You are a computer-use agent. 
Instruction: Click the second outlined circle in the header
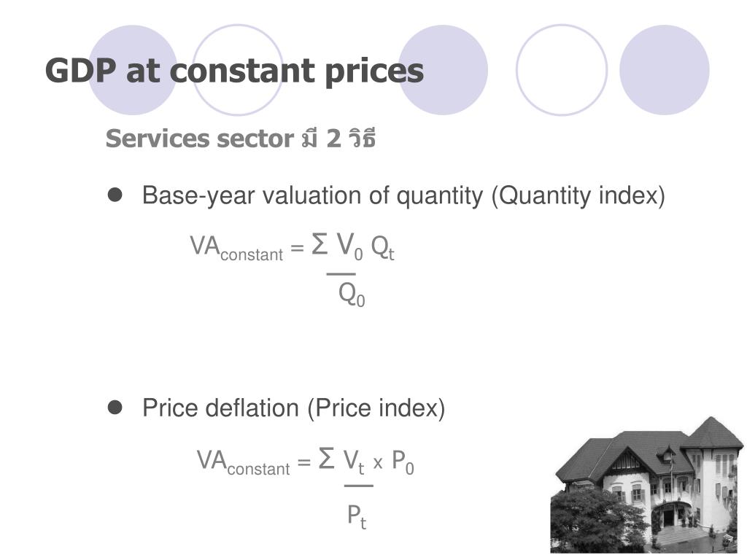(x=562, y=70)
